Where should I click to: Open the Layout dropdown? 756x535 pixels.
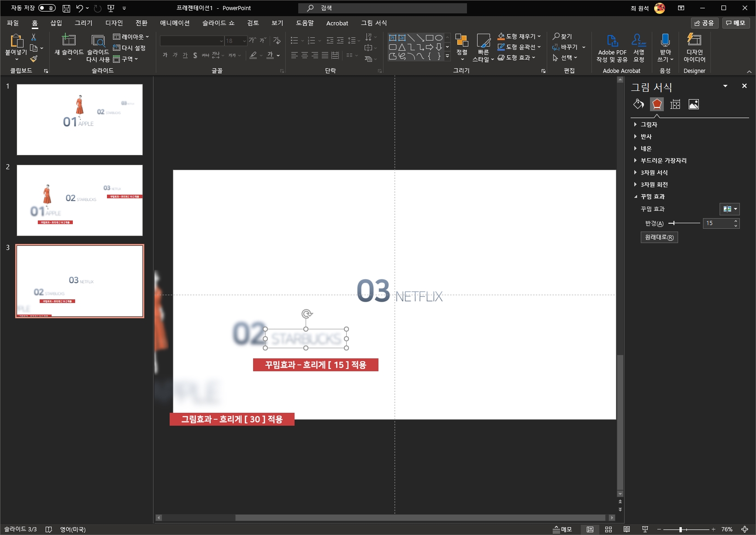pyautogui.click(x=131, y=37)
